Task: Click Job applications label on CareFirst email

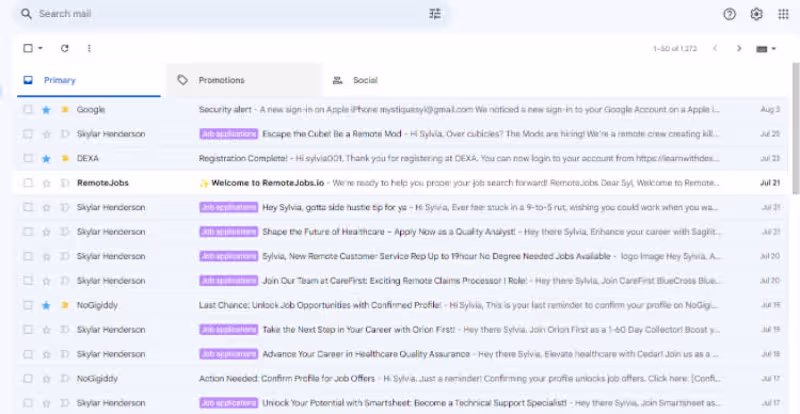Action: coord(229,281)
